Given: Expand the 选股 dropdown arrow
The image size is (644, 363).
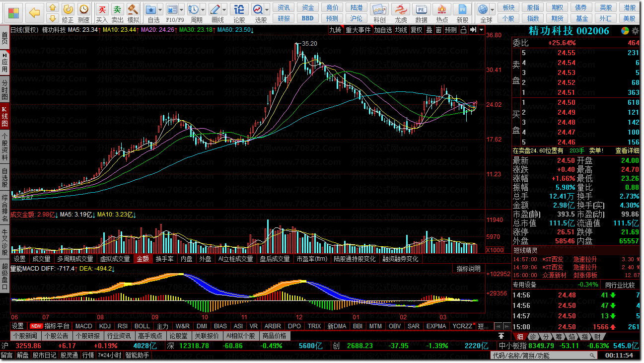Looking at the screenshot, I should (267, 9).
